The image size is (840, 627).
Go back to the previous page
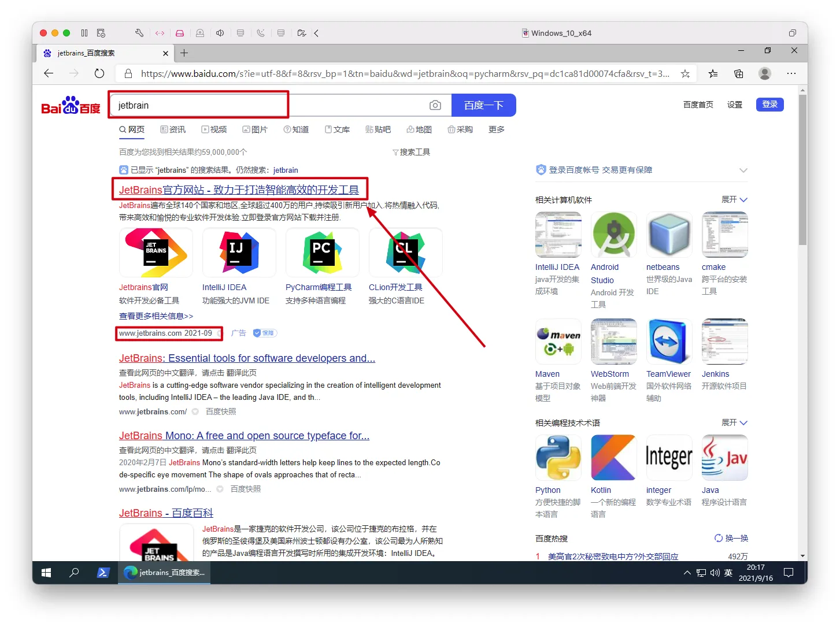pos(49,73)
